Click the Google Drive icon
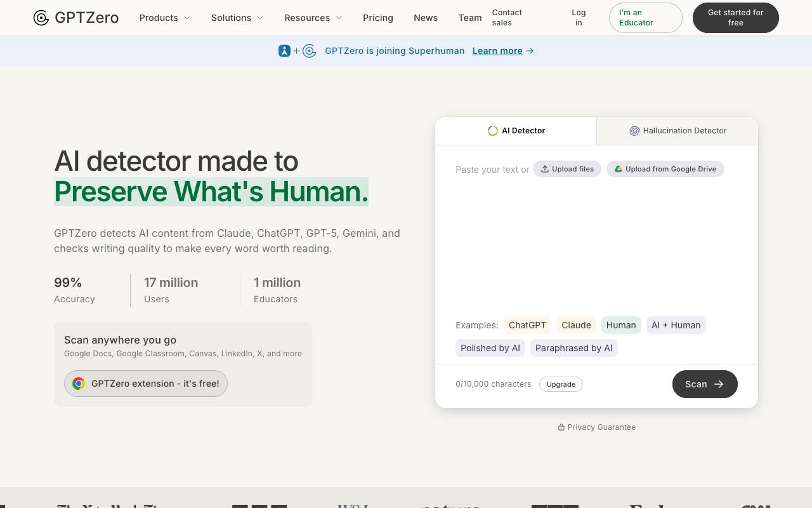 [x=619, y=169]
